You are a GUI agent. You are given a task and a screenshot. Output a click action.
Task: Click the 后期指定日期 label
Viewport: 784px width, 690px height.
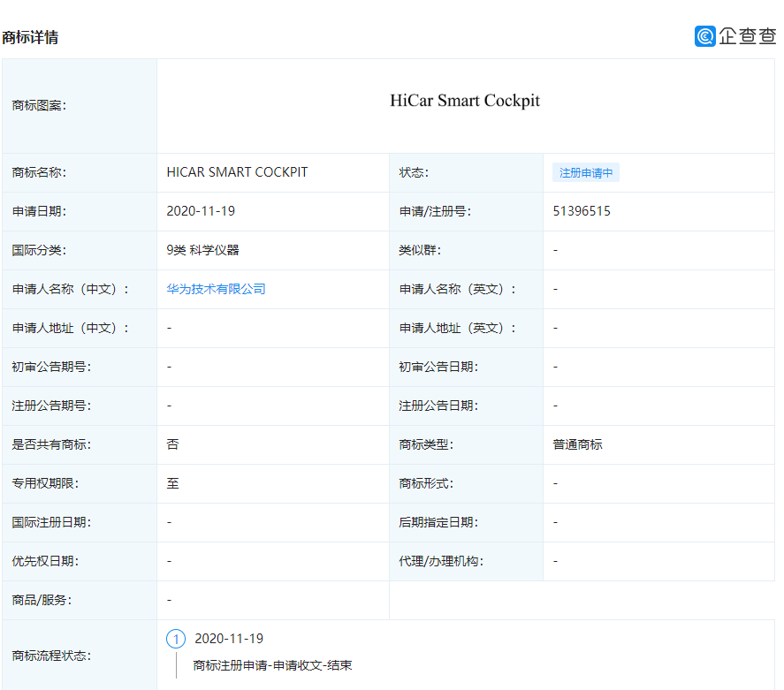click(x=438, y=522)
